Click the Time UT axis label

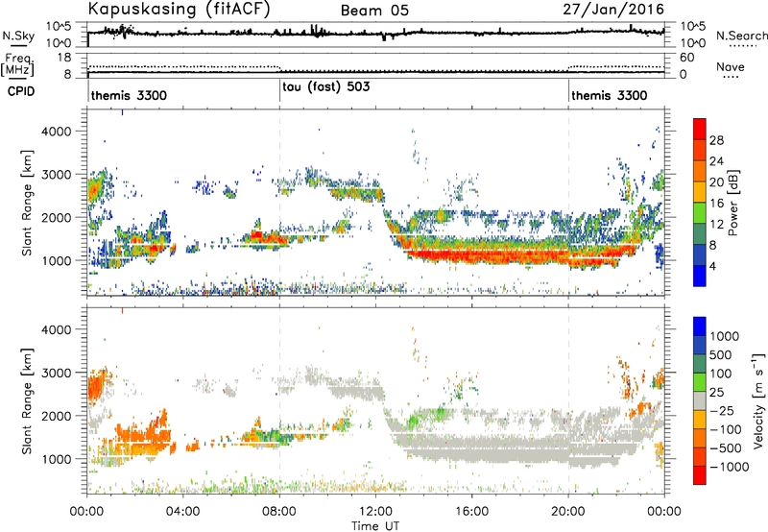375,525
